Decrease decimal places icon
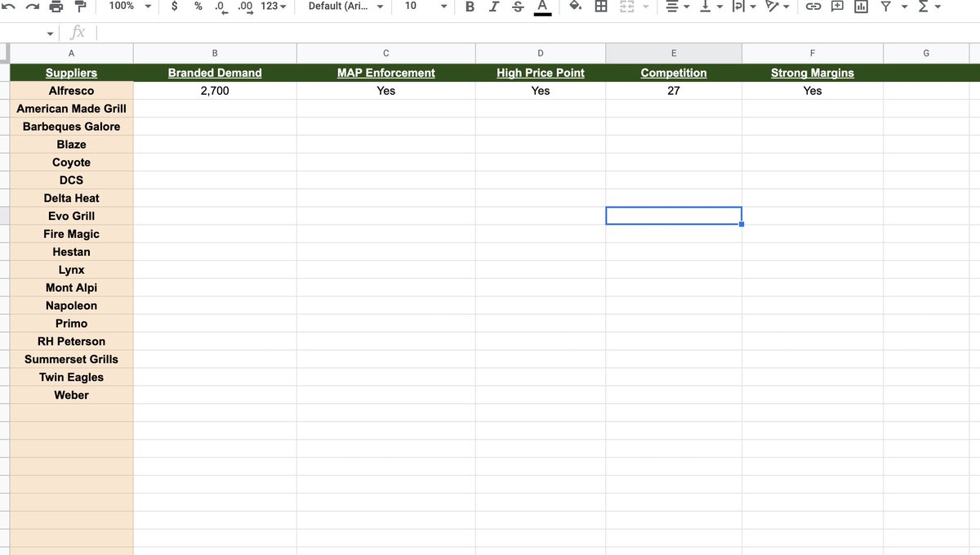 (x=220, y=7)
